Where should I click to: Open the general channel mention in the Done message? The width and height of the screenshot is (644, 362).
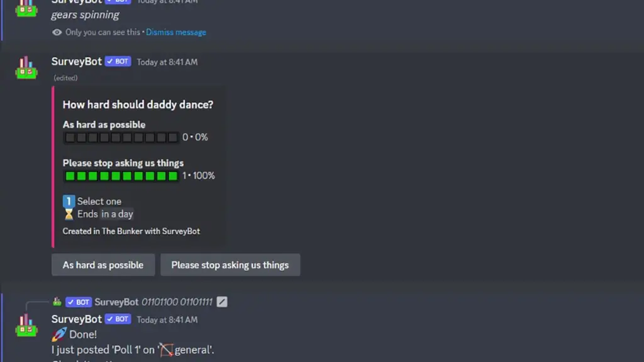(186, 349)
